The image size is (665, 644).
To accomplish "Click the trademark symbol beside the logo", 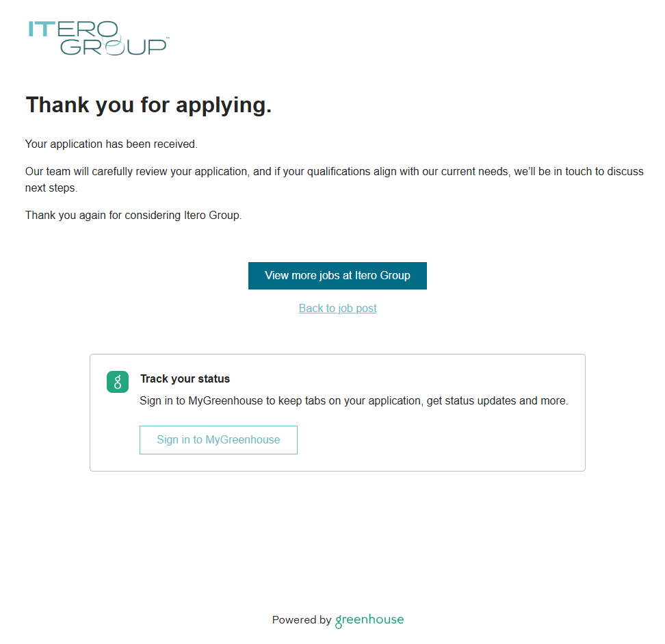I will pyautogui.click(x=168, y=39).
